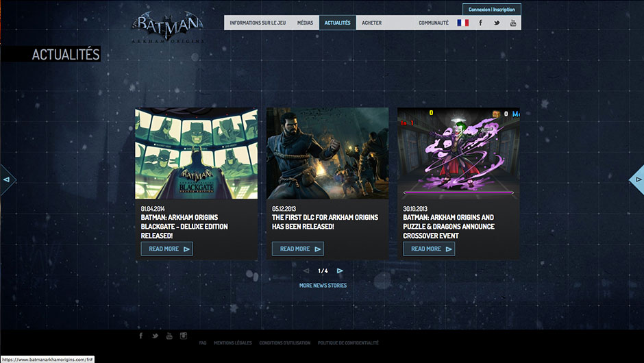Open YouTube from the top navigation bar

click(513, 23)
